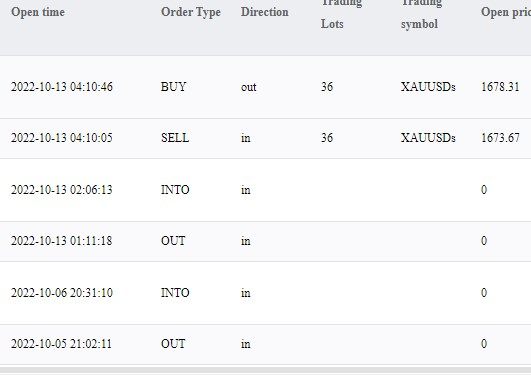
Task: Click the Trading Lots column header
Action: [x=341, y=14]
